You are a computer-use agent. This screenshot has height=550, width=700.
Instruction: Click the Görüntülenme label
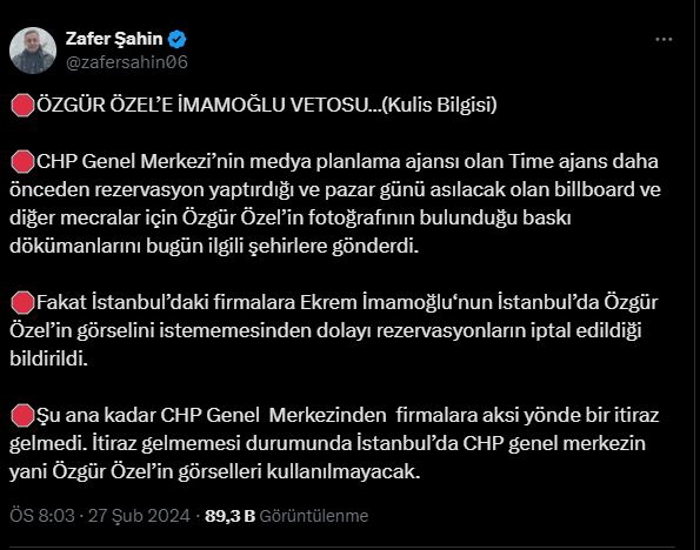tap(314, 516)
